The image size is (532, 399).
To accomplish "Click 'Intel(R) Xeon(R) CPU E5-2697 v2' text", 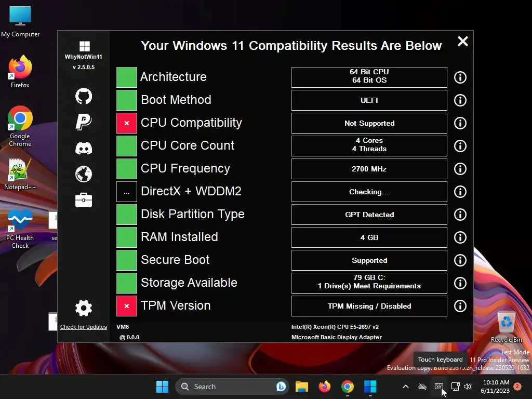I will pyautogui.click(x=335, y=327).
